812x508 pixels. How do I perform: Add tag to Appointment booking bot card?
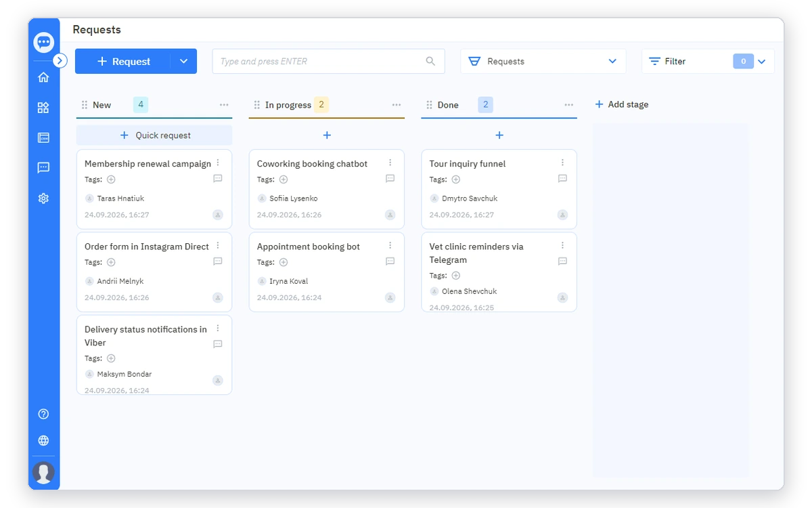(284, 262)
